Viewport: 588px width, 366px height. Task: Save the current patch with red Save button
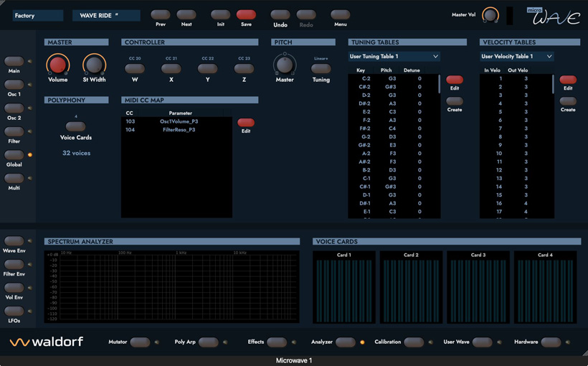pyautogui.click(x=246, y=14)
